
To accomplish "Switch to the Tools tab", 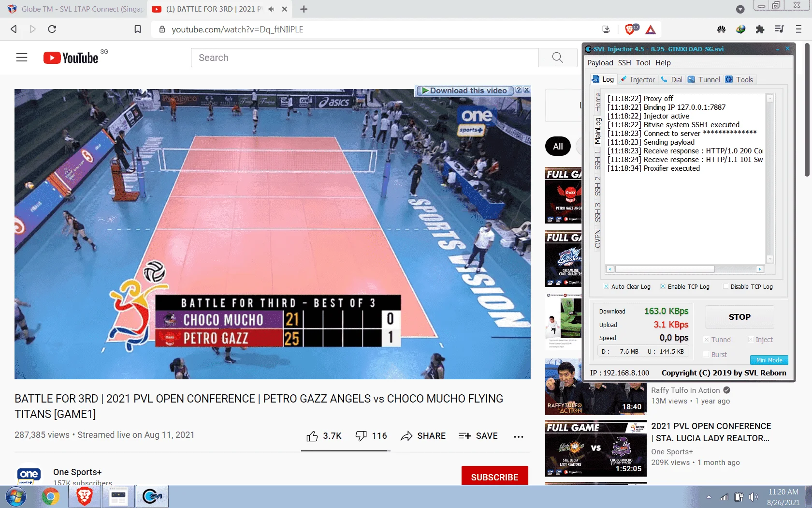I will 739,80.
